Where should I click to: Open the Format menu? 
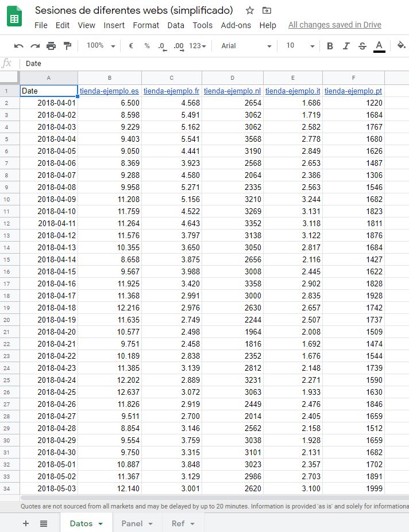click(146, 25)
